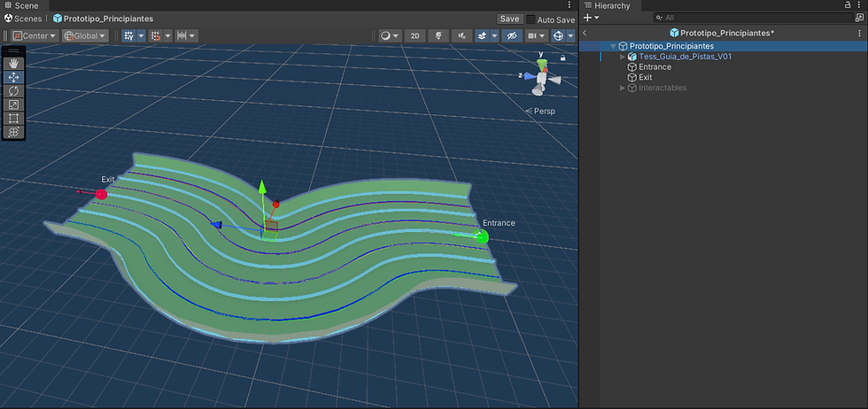This screenshot has width=868, height=409.
Task: Select Entrance object in Hierarchy
Action: point(655,67)
